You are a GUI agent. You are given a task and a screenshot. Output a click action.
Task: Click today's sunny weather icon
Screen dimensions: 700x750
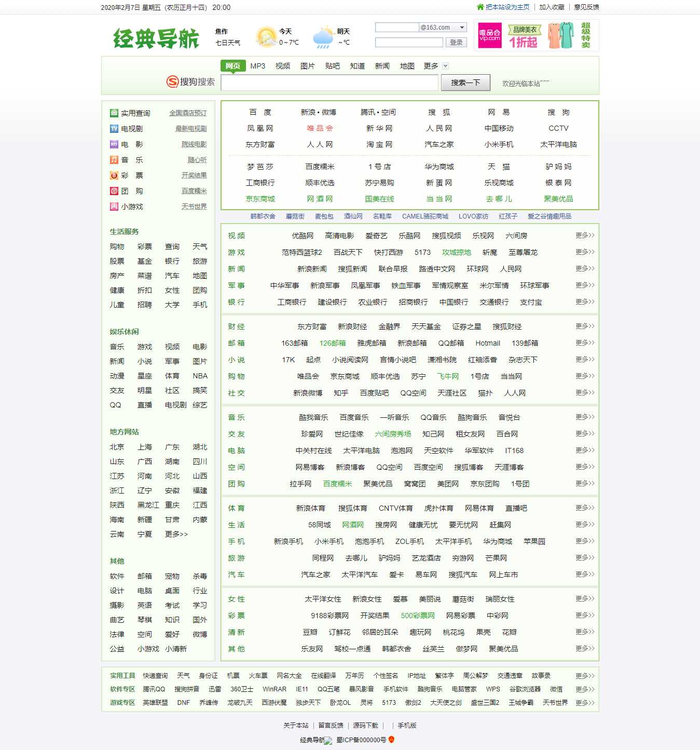[266, 36]
